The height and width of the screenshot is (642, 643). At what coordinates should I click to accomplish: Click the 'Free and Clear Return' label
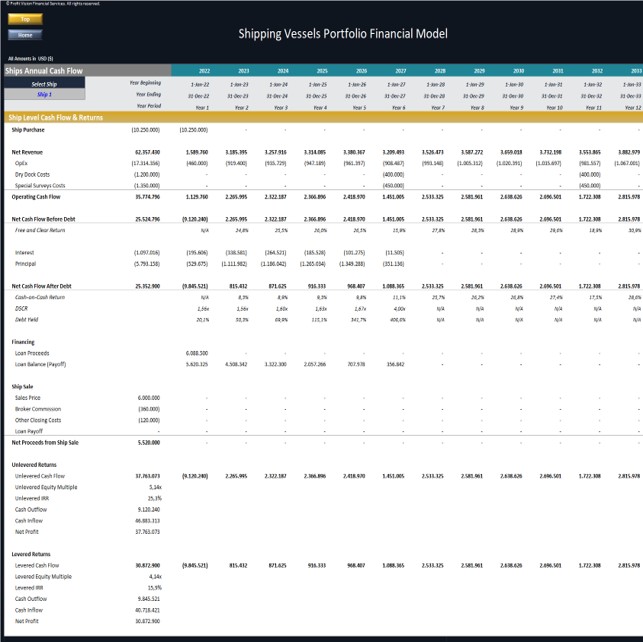click(x=40, y=230)
